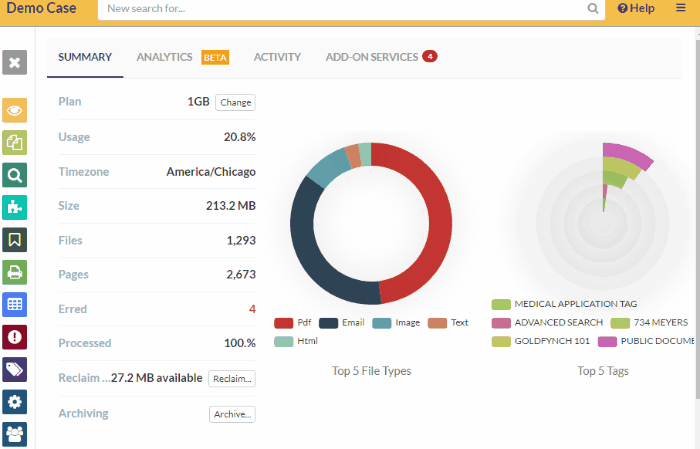Open the blue table grid sidebar icon
This screenshot has width=700, height=449.
click(15, 304)
